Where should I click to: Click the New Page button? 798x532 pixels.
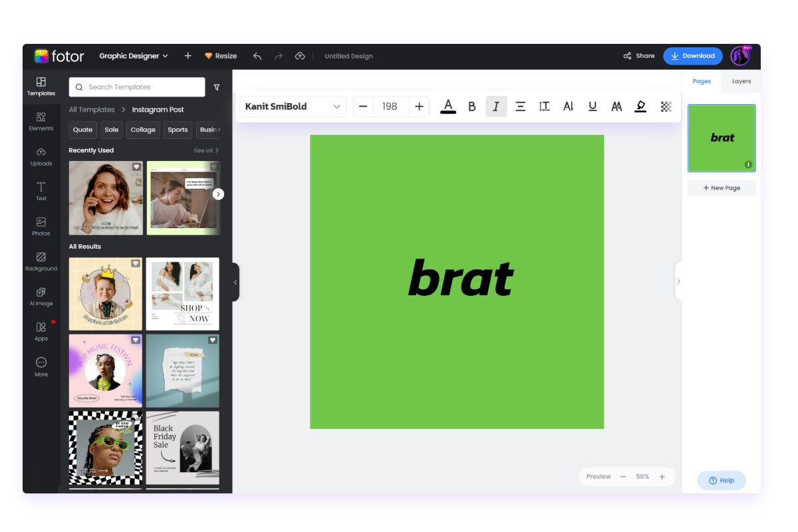click(722, 188)
